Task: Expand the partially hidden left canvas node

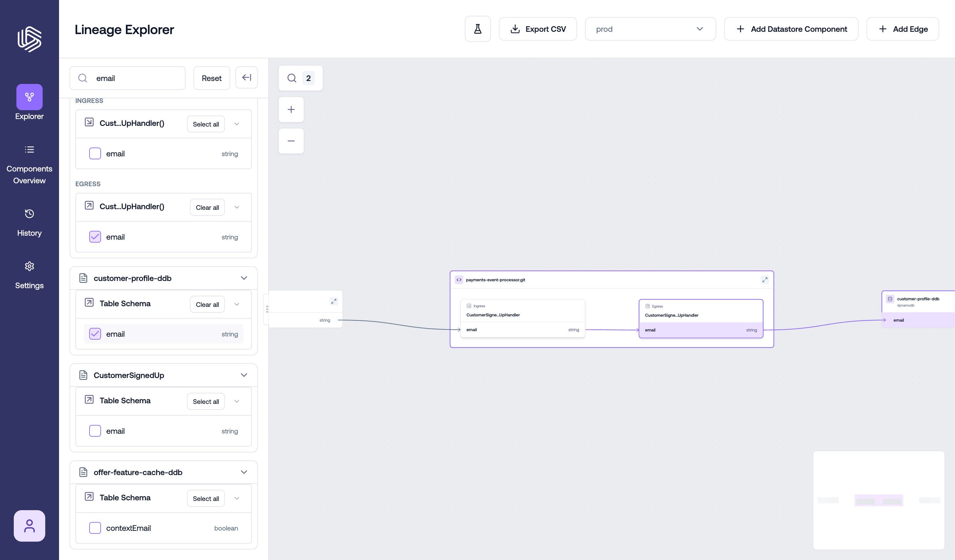Action: pos(334,301)
